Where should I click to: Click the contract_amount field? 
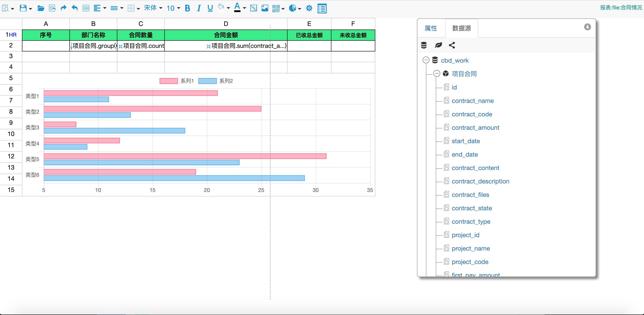(475, 128)
